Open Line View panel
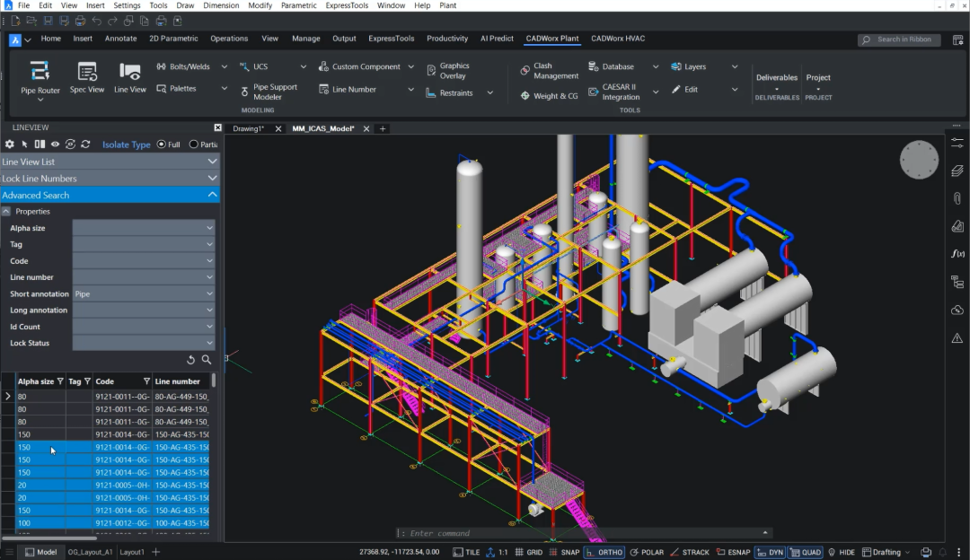 coord(130,78)
